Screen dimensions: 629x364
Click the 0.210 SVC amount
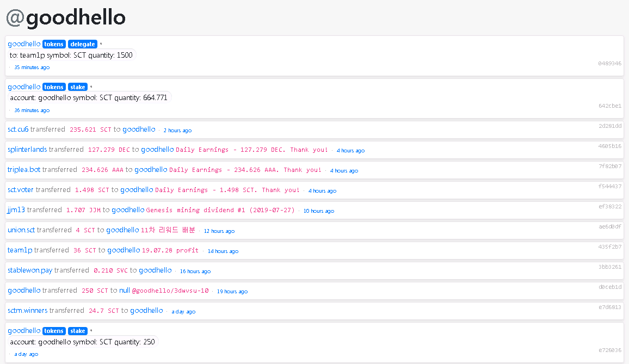(x=110, y=270)
